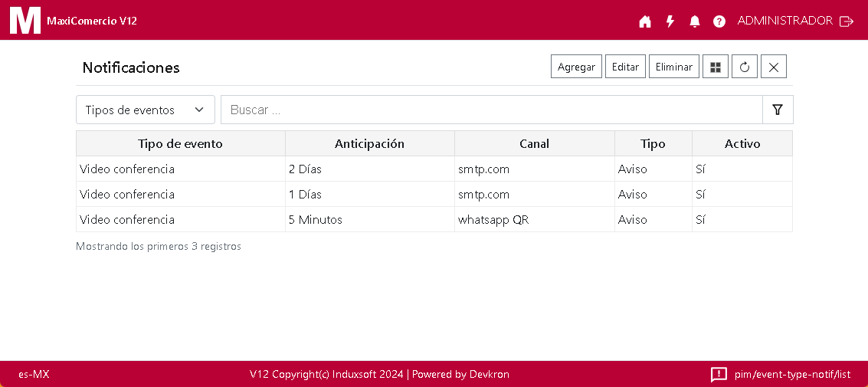This screenshot has width=868, height=387.
Task: Sort by Tipo de evento column header
Action: coord(180,143)
